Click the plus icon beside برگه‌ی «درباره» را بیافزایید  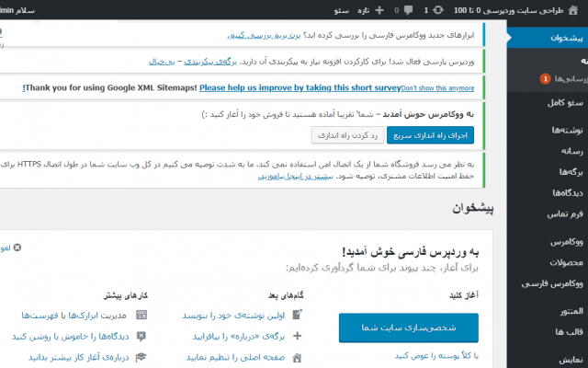tap(297, 336)
